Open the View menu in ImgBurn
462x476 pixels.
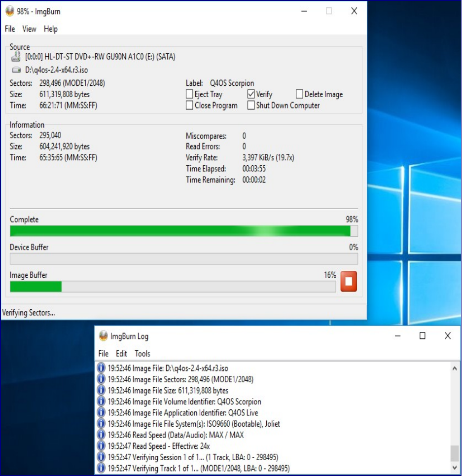[29, 29]
